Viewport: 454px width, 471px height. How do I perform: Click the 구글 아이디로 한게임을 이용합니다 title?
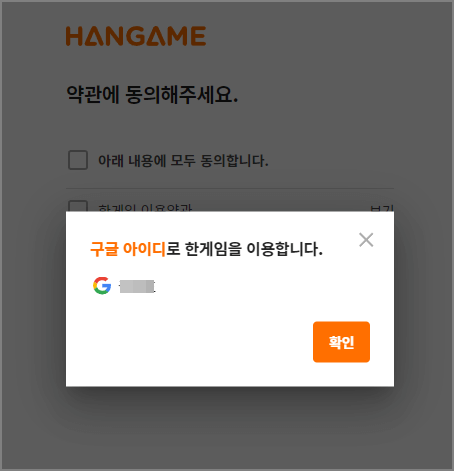(x=206, y=249)
